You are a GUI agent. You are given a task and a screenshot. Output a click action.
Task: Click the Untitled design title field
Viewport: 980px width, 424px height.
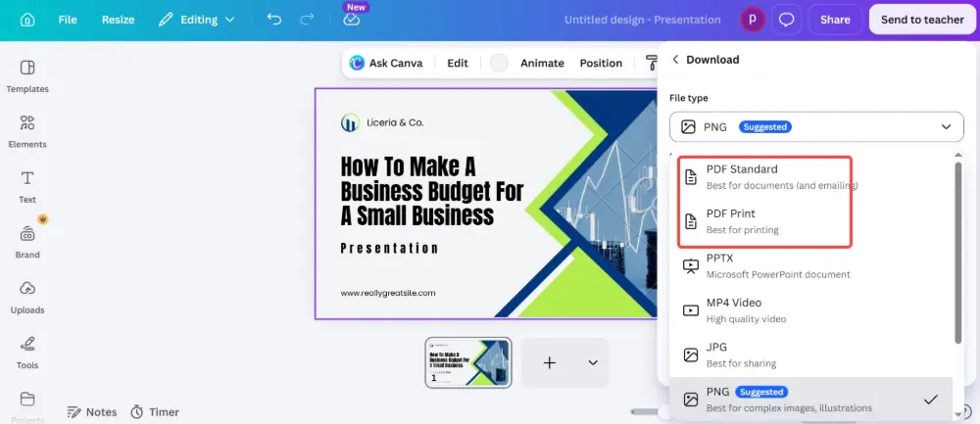point(642,20)
